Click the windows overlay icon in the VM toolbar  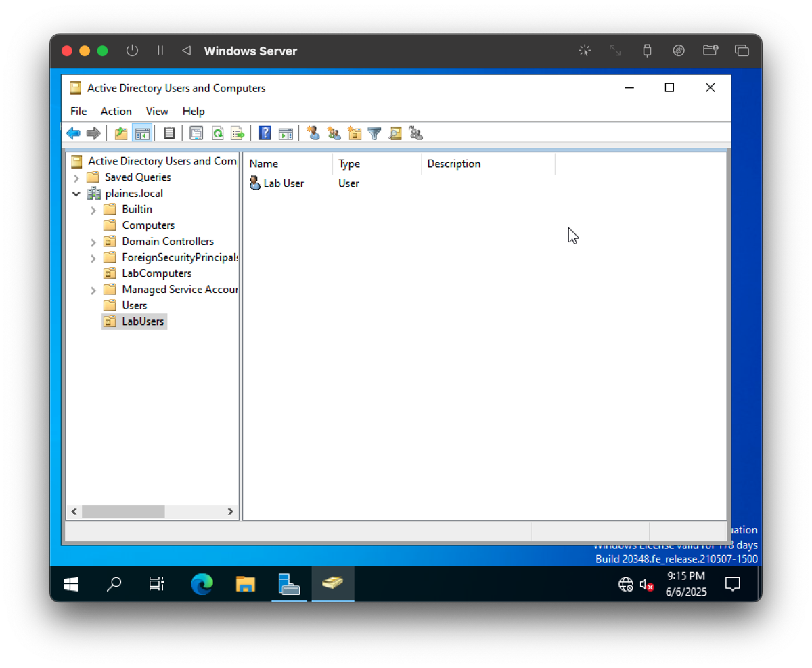(x=742, y=51)
